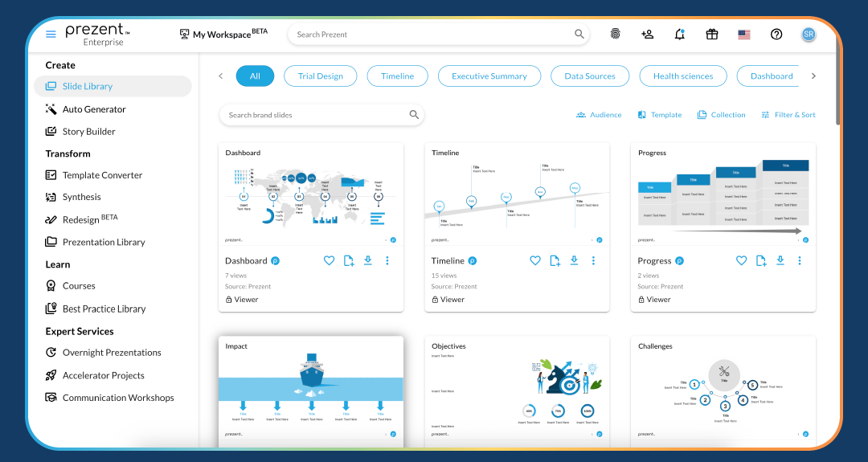
Task: Open Story Builder in sidebar
Action: coord(80,131)
